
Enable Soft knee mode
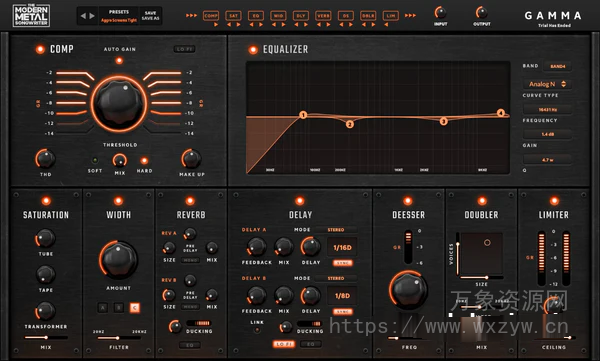point(95,160)
